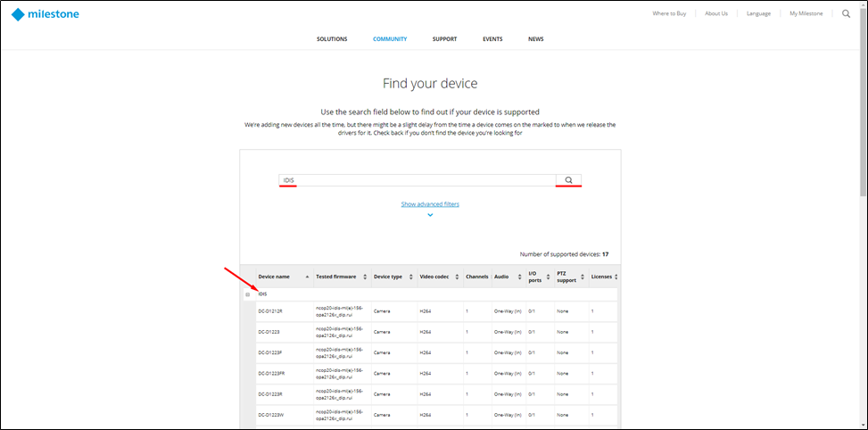Viewport: 868px width, 430px height.
Task: Sort by Licenses arrows
Action: pos(616,277)
